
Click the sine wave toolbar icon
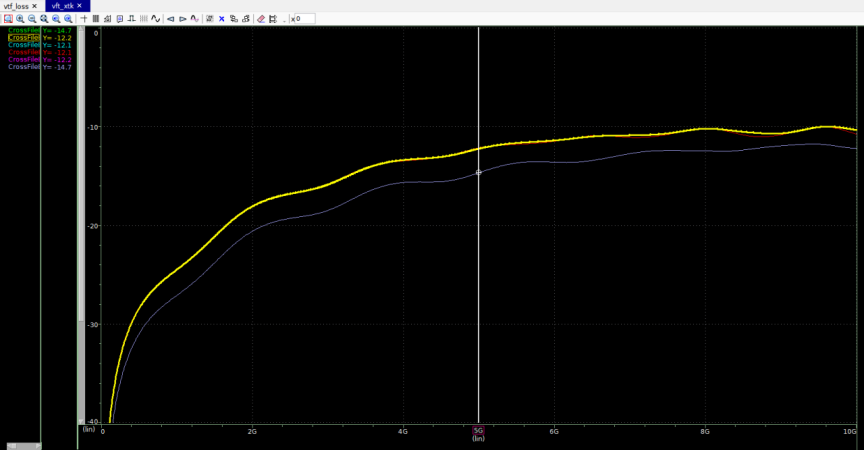tap(155, 19)
